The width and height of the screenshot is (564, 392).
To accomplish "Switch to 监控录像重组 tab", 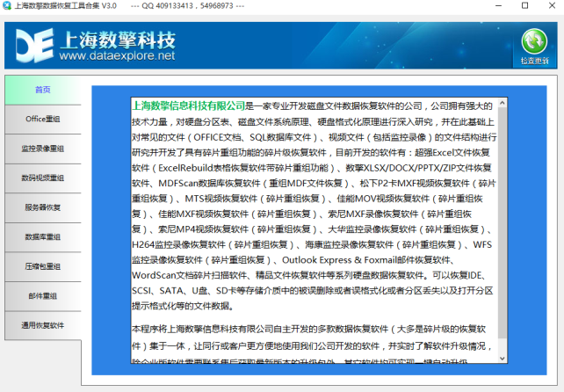I will (x=43, y=149).
